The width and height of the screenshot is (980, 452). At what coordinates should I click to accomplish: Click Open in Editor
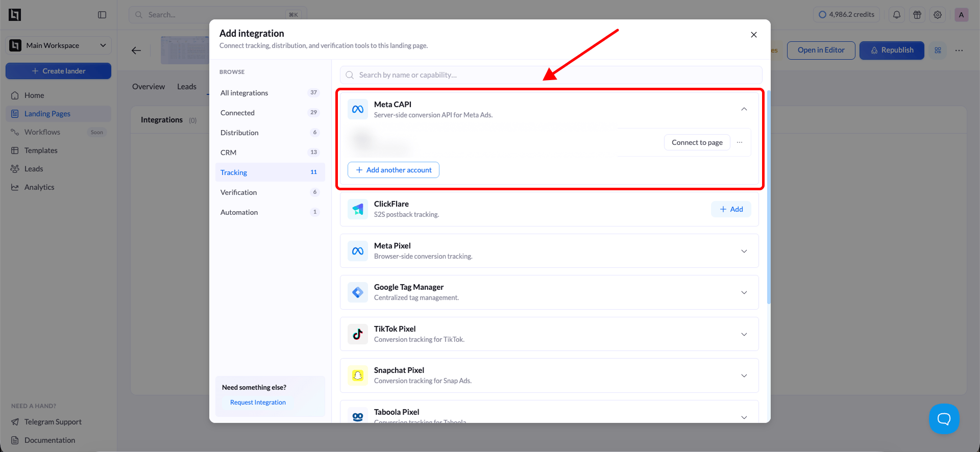[821, 50]
